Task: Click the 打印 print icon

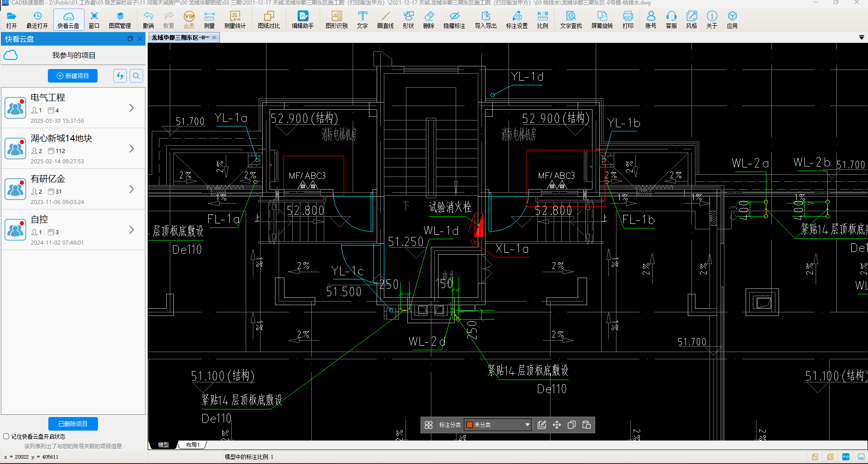Action: coord(628,20)
